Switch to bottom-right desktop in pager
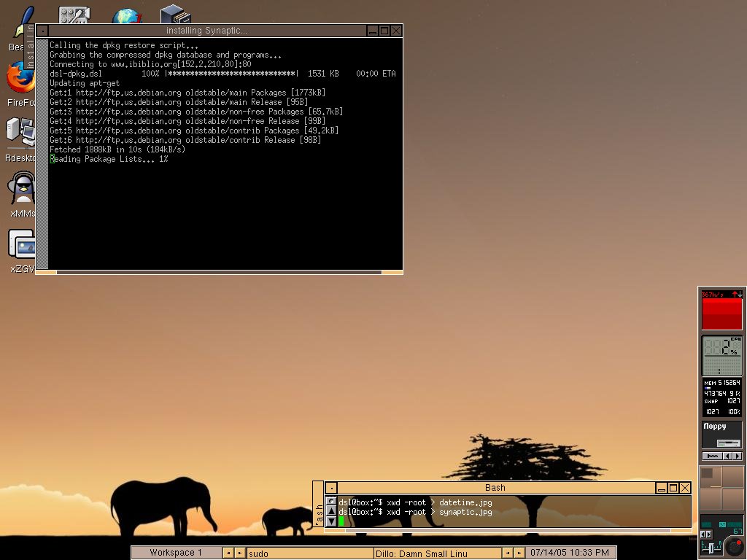 tap(732, 499)
